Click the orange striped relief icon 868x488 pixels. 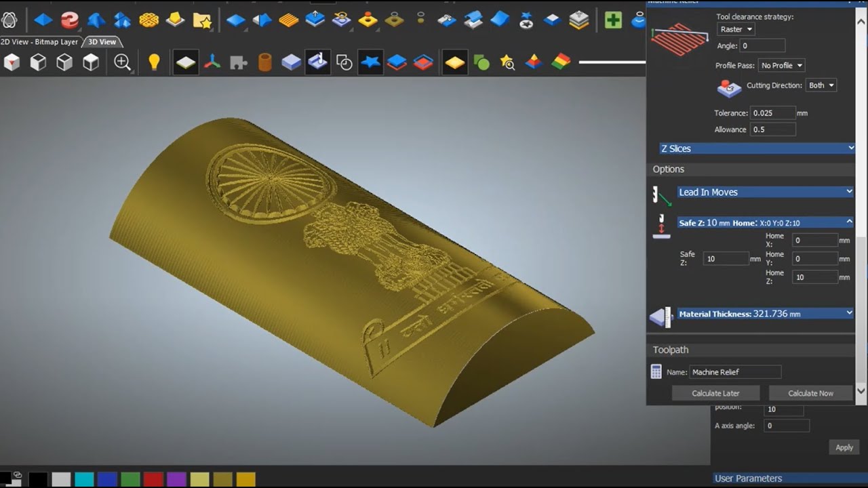pos(289,20)
